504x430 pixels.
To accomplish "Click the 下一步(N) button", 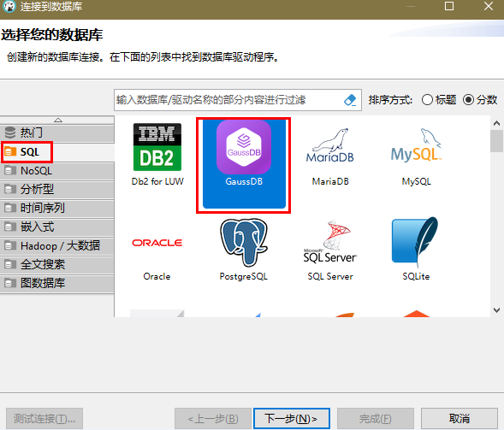I will click(292, 418).
